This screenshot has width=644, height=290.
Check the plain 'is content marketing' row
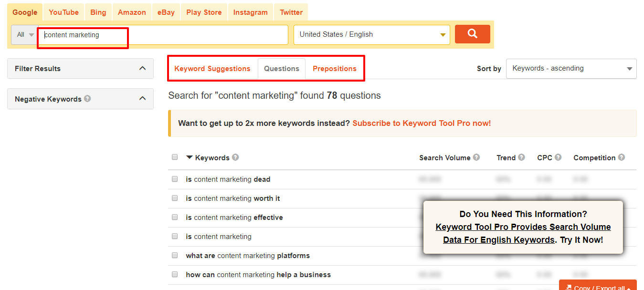tap(175, 237)
